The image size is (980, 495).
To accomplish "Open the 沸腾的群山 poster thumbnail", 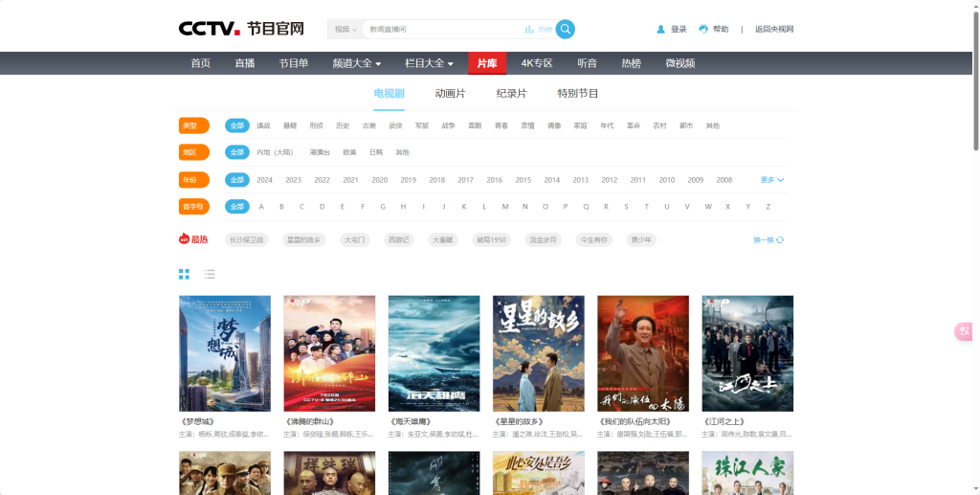I will coord(329,353).
